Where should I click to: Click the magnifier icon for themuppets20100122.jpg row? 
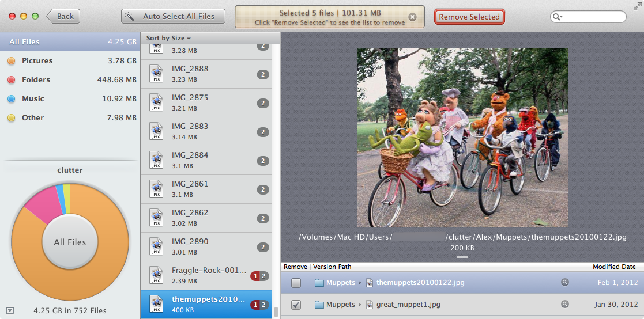(x=565, y=283)
